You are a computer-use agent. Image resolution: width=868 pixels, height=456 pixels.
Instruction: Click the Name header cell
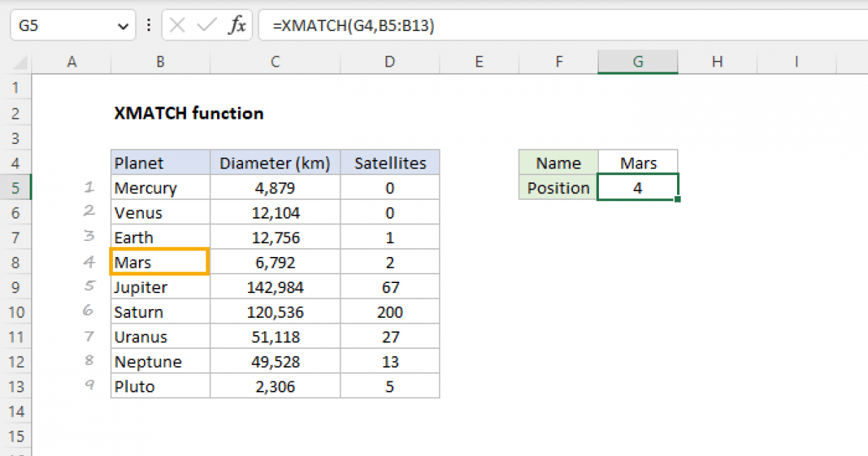click(x=558, y=163)
